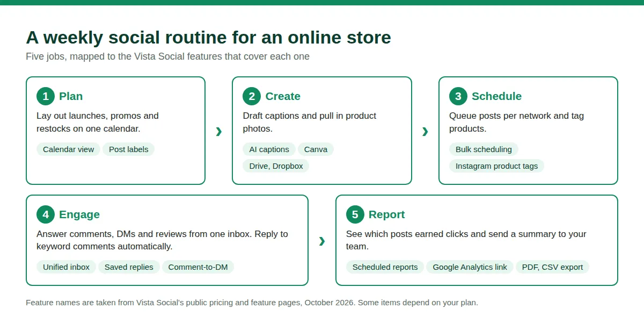The height and width of the screenshot is (330, 644).
Task: Click the "Post labels" feature chip
Action: 128,149
